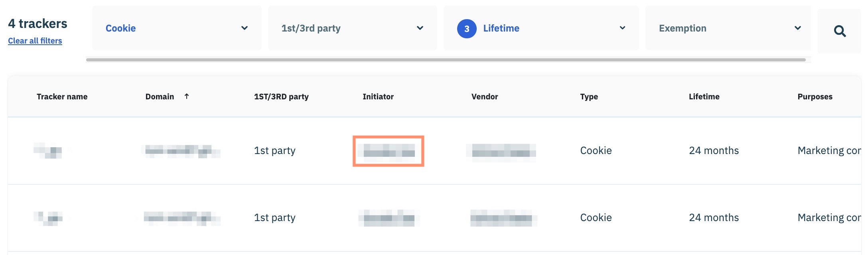Expand the 1st/3rd party filter dropdown
The image size is (868, 255).
pos(352,28)
